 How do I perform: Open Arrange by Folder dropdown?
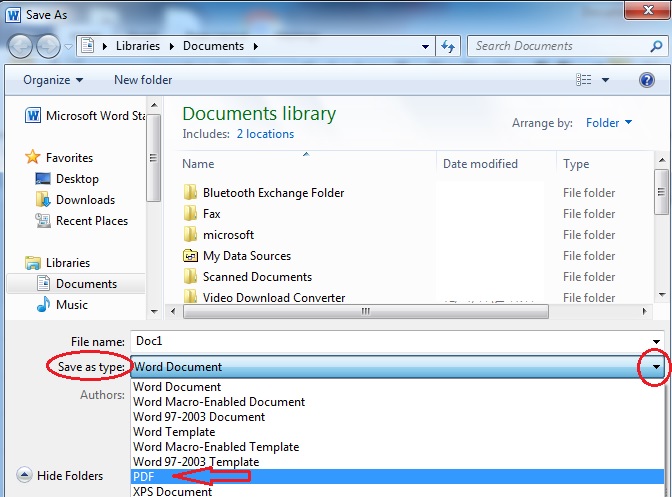(609, 123)
